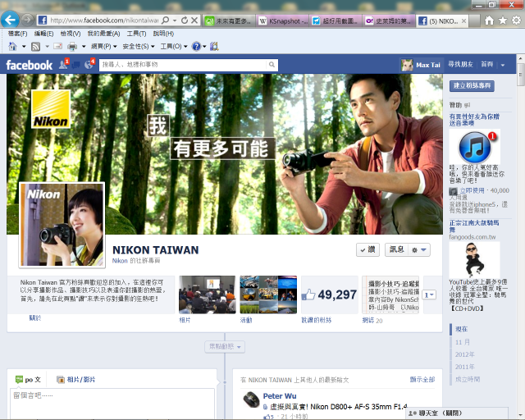Click the iTunes music note ad image

[475, 147]
